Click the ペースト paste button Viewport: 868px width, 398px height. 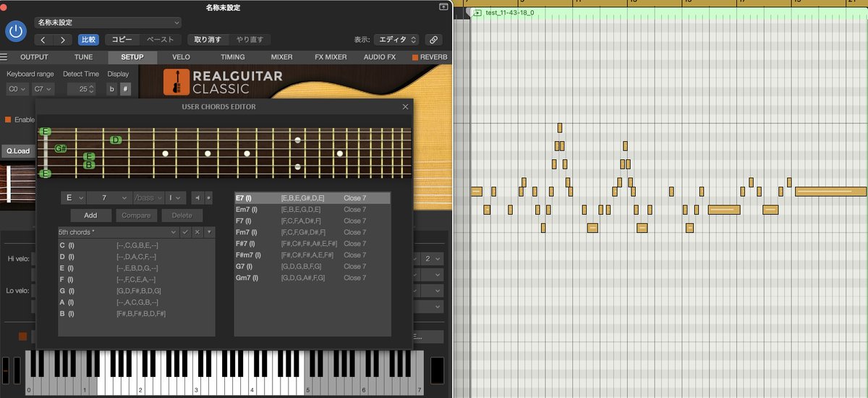[160, 40]
